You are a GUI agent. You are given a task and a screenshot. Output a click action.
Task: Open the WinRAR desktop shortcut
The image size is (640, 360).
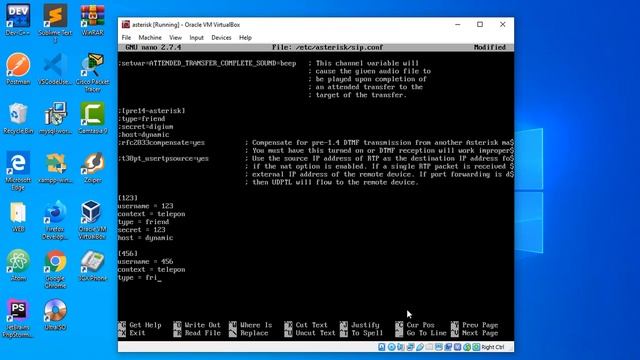(92, 20)
